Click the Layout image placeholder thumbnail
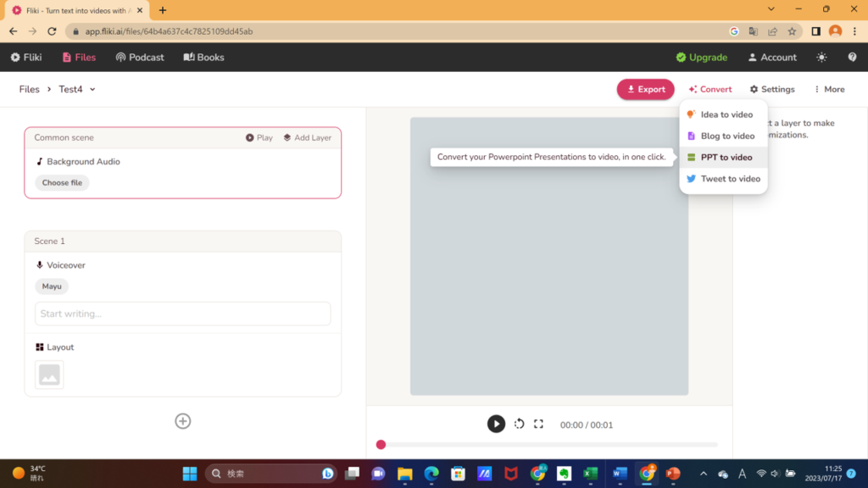 pyautogui.click(x=49, y=374)
